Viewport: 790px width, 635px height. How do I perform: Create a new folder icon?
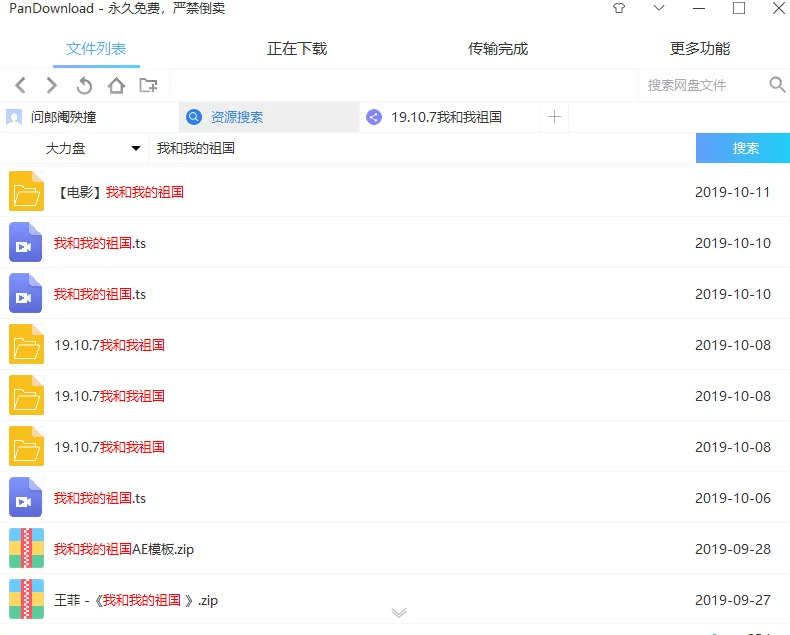(148, 85)
